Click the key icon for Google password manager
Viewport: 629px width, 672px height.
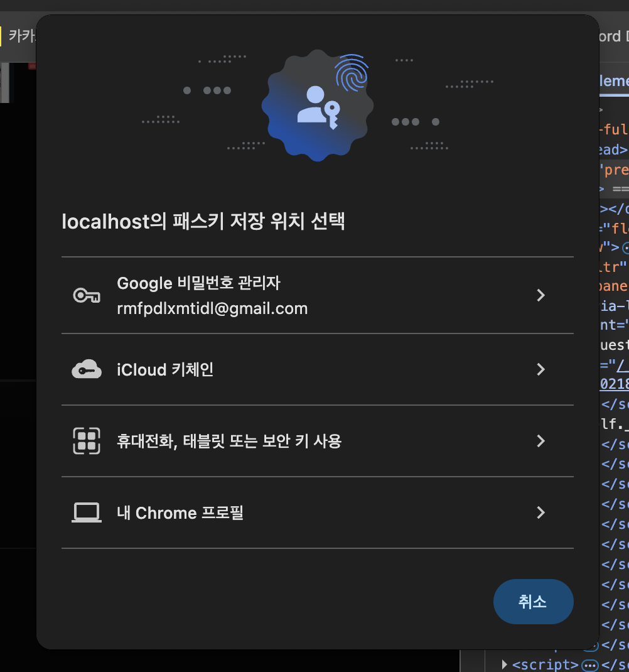click(87, 296)
